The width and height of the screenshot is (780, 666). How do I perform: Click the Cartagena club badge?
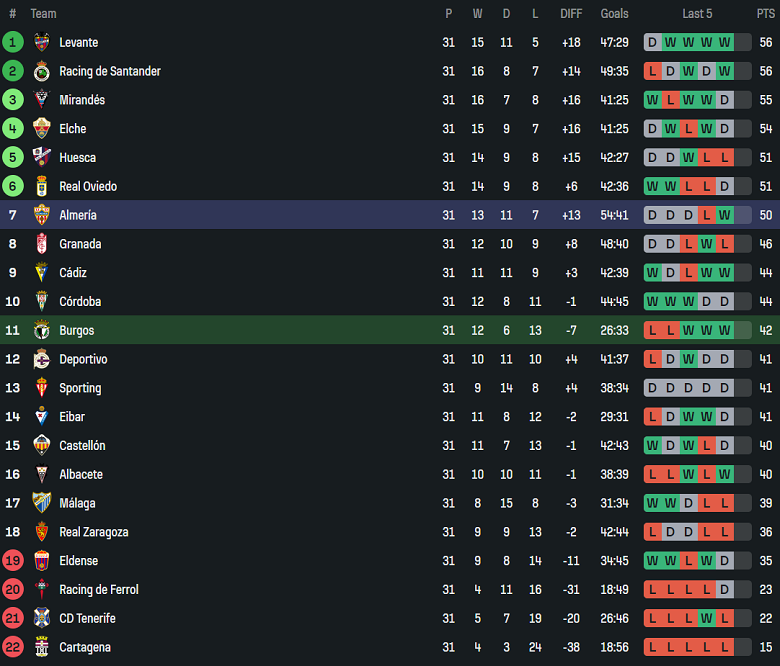pyautogui.click(x=42, y=647)
